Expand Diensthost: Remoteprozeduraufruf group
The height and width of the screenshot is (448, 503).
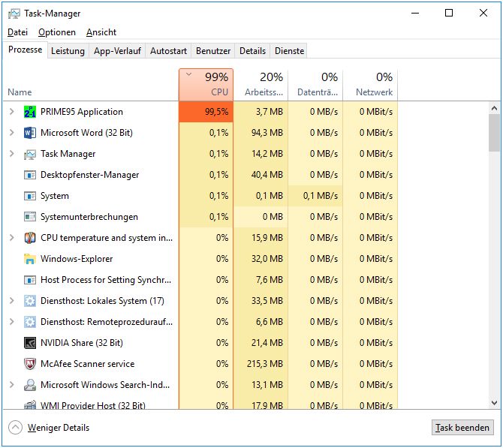pos(12,322)
